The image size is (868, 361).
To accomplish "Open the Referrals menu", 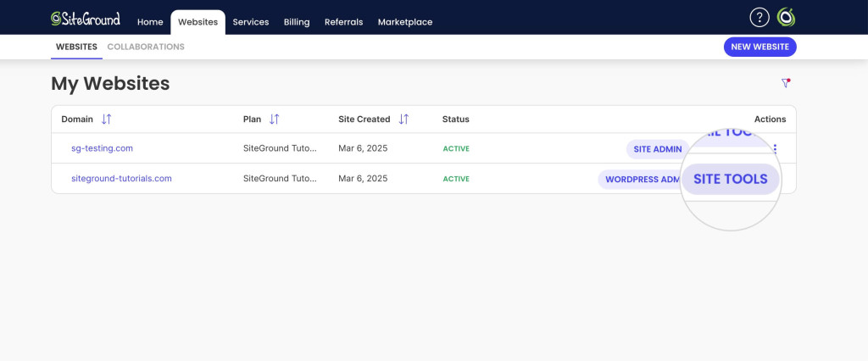I will coord(344,22).
